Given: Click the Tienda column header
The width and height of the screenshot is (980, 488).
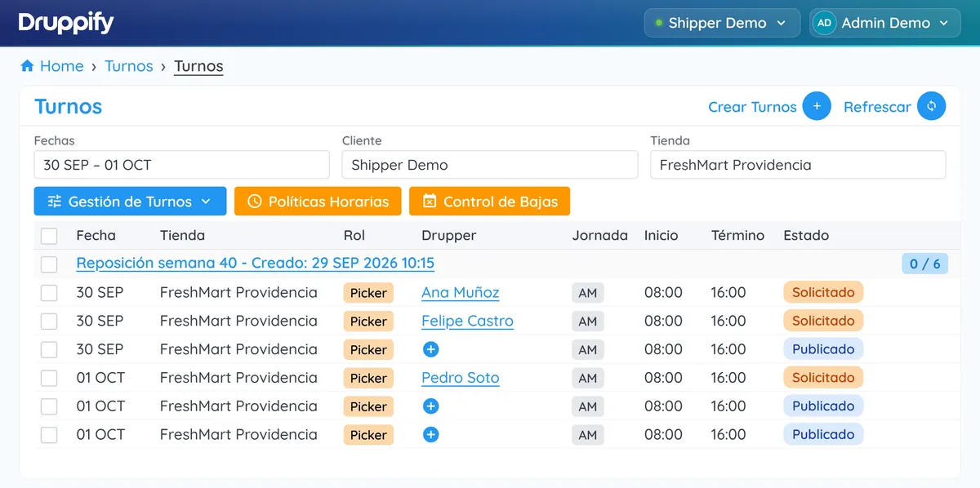Looking at the screenshot, I should 182,235.
